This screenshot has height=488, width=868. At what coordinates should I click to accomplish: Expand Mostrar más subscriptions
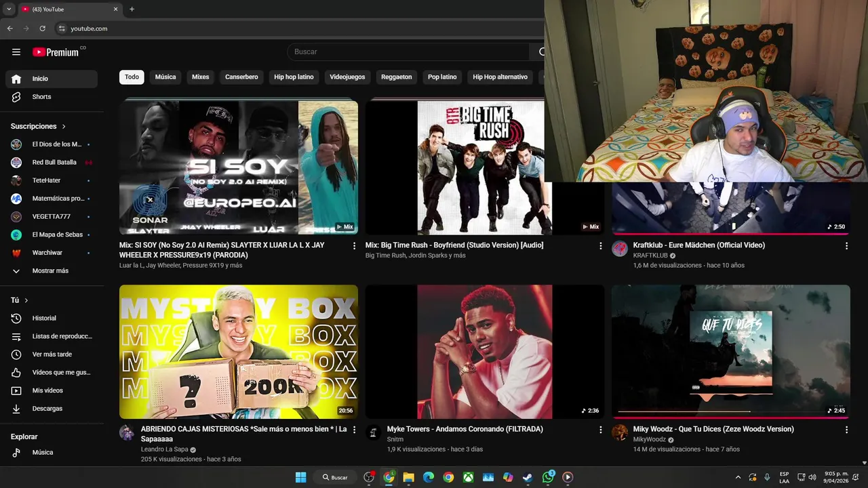tap(52, 271)
